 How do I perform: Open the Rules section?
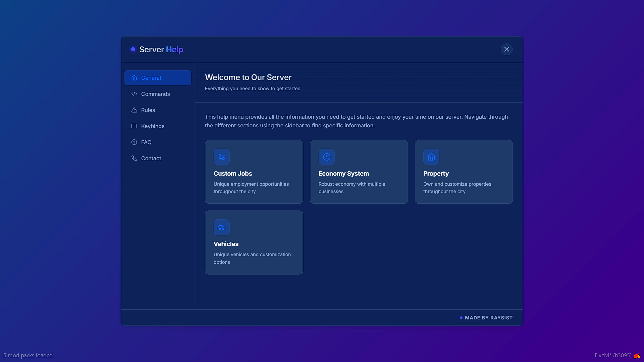[x=158, y=110]
